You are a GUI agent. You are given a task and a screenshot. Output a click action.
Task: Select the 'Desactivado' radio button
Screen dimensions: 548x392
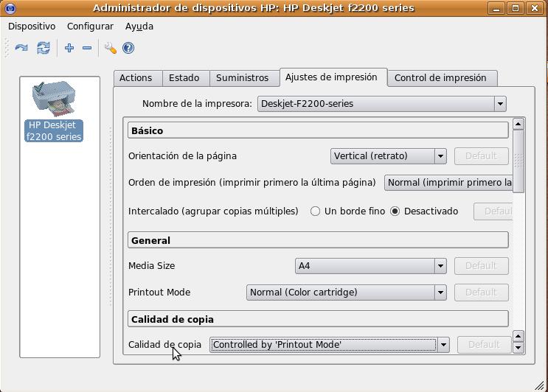coord(395,211)
